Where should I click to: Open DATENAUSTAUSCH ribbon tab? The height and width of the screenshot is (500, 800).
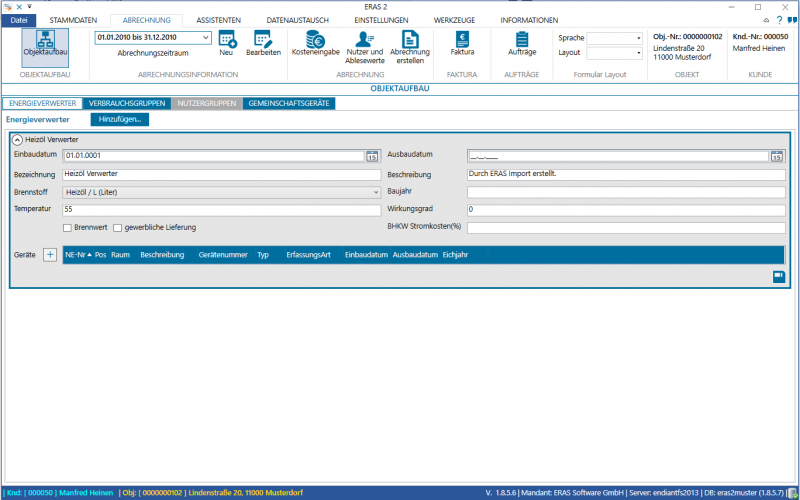[x=297, y=20]
